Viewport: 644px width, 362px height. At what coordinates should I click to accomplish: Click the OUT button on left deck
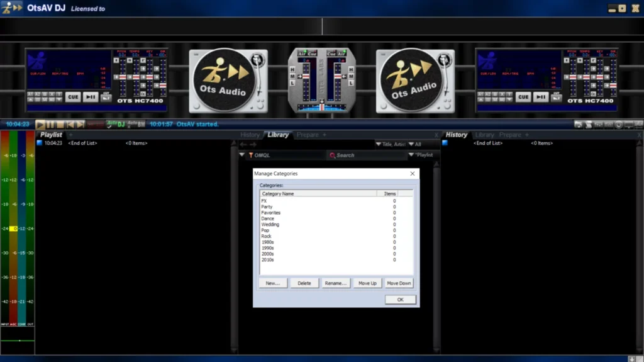[106, 97]
